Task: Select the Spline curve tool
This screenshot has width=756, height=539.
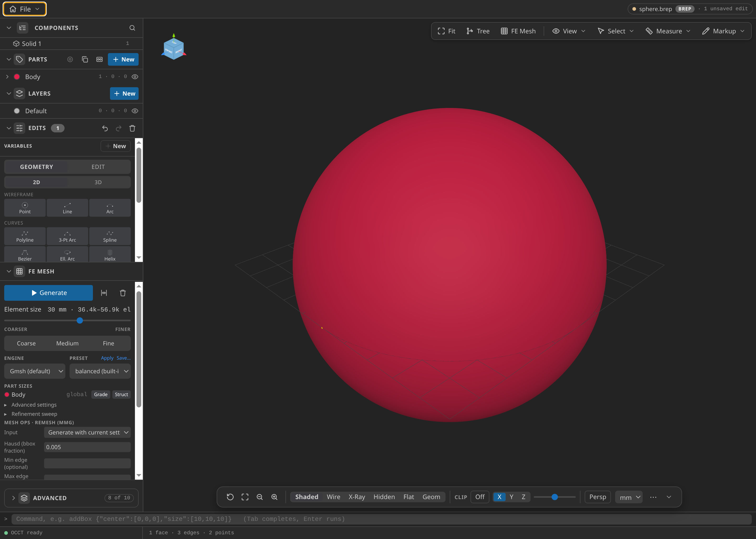Action: (x=110, y=236)
